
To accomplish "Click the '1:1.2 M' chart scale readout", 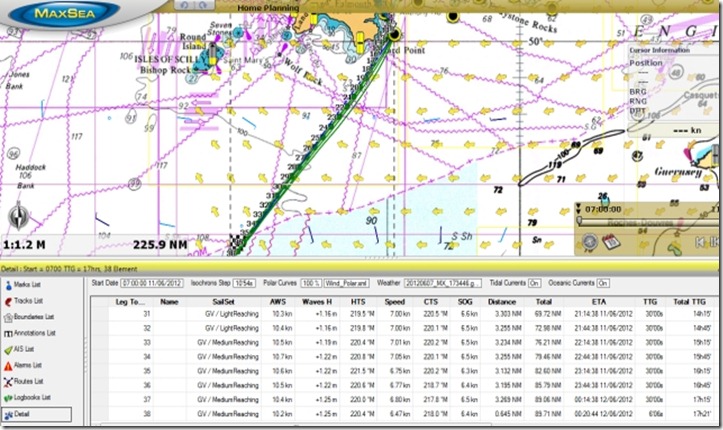I will click(24, 245).
